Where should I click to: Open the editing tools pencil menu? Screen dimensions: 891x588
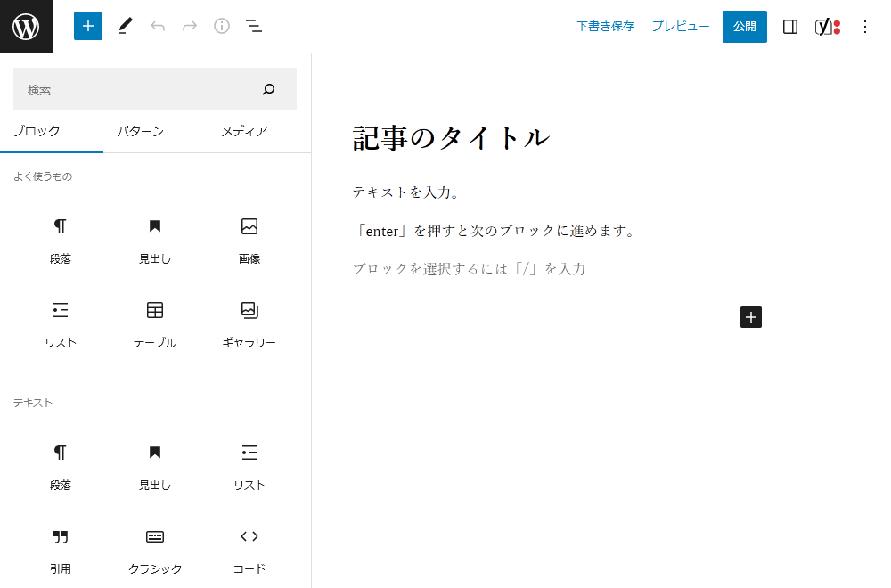tap(125, 26)
